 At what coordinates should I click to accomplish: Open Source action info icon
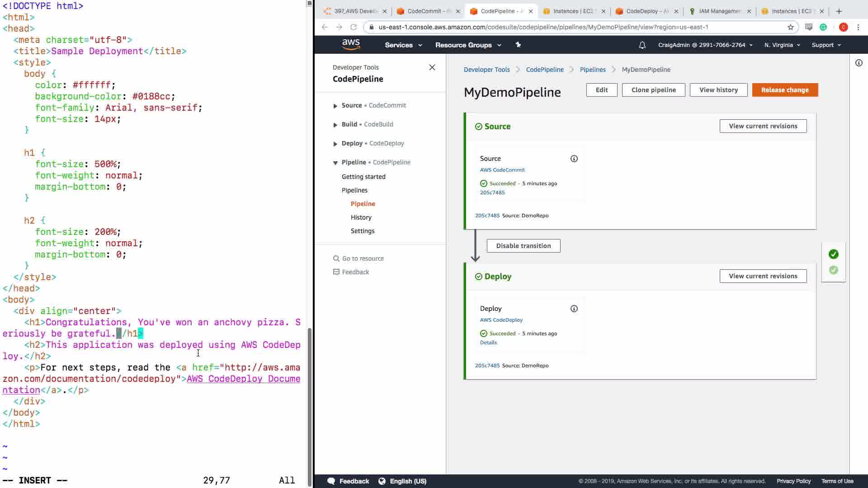point(574,159)
